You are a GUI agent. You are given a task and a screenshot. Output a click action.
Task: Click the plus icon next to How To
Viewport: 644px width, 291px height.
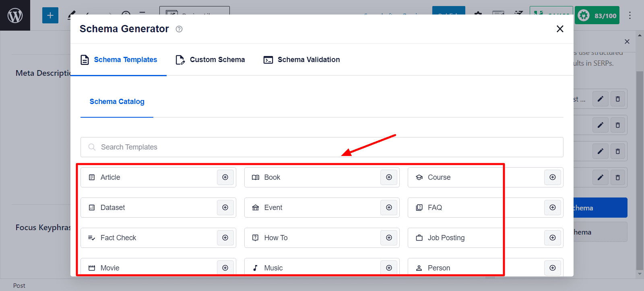pyautogui.click(x=389, y=238)
